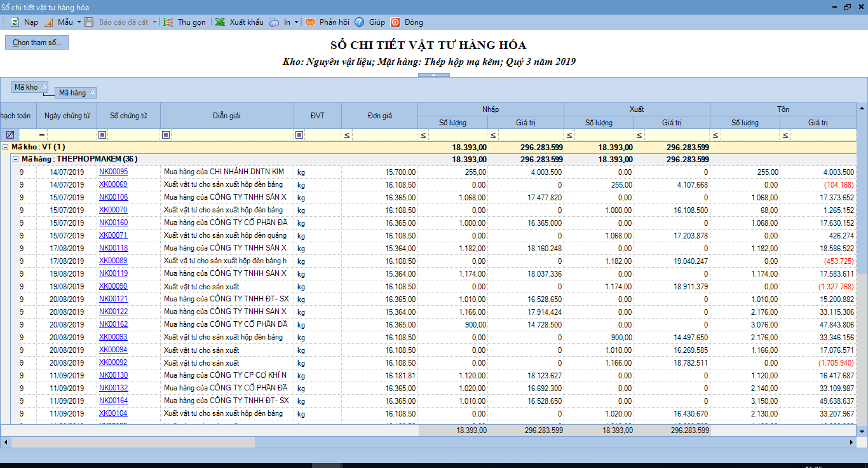Sort by Ngày chứng từ column header
The height and width of the screenshot is (468, 868).
pos(67,116)
